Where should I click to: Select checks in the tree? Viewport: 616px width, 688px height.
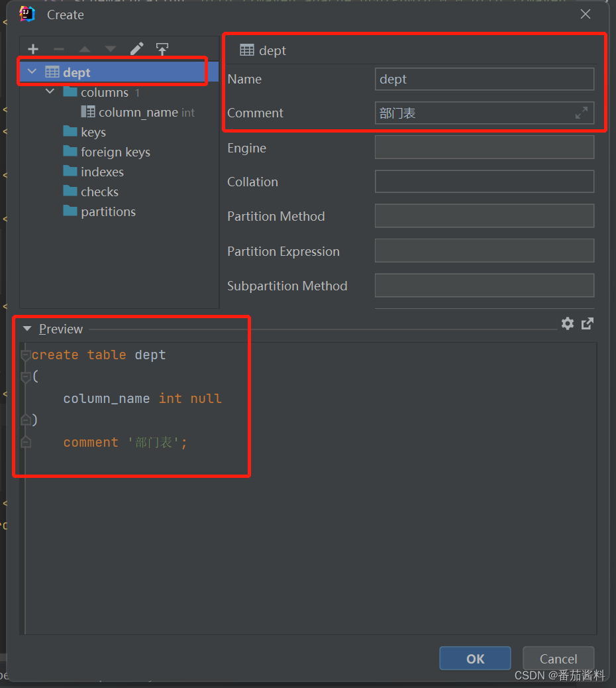(x=119, y=192)
